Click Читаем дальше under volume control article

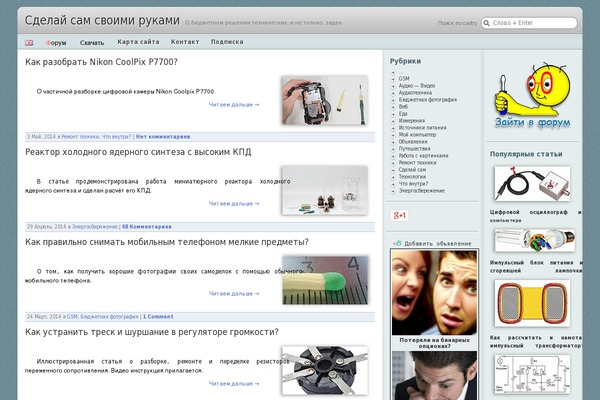coord(234,384)
